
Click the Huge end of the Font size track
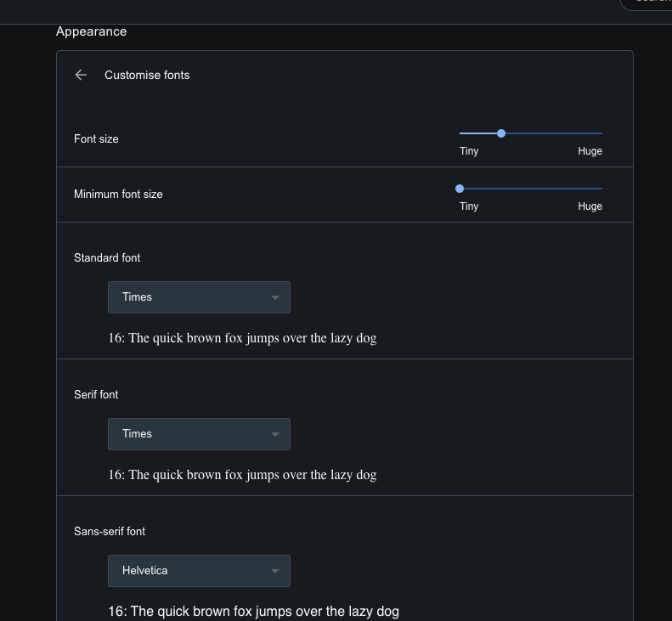600,133
